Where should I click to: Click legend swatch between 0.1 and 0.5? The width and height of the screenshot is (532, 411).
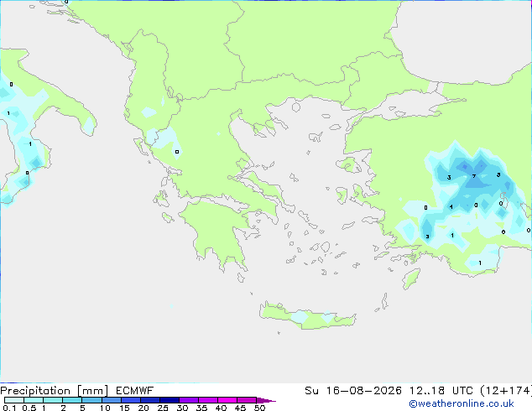(x=14, y=400)
